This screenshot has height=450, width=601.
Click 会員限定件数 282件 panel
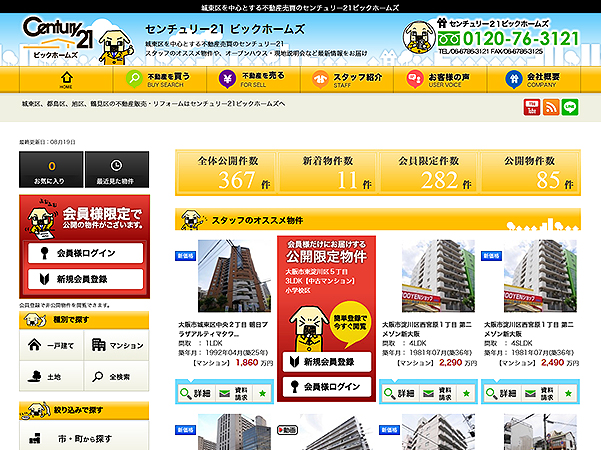pos(429,173)
